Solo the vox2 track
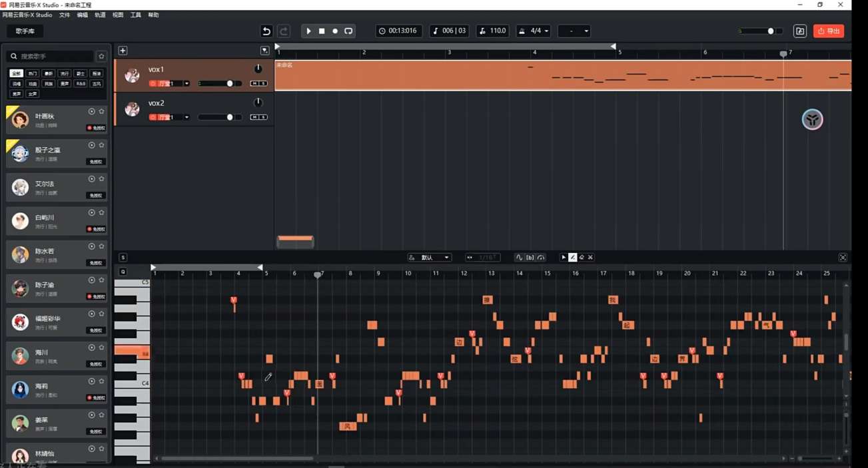 [264, 117]
